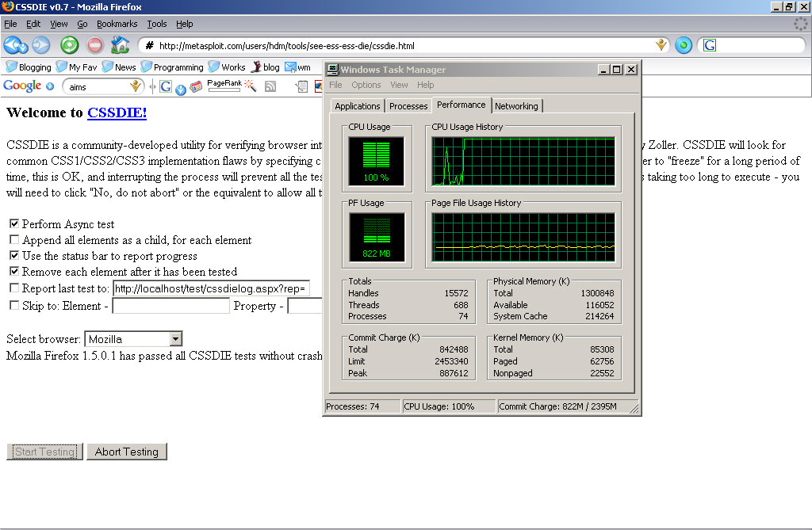The height and width of the screenshot is (530, 812).
Task: Uncheck Remove each element after tested
Action: point(14,271)
